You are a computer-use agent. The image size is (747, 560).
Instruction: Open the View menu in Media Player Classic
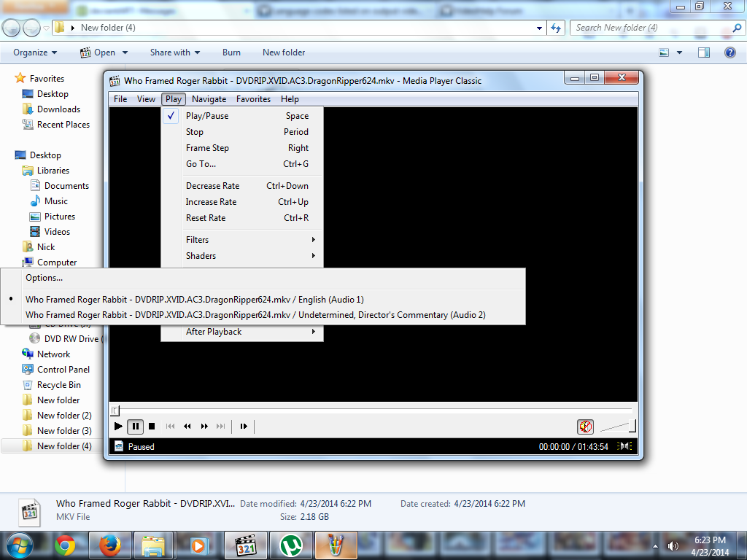pos(146,99)
